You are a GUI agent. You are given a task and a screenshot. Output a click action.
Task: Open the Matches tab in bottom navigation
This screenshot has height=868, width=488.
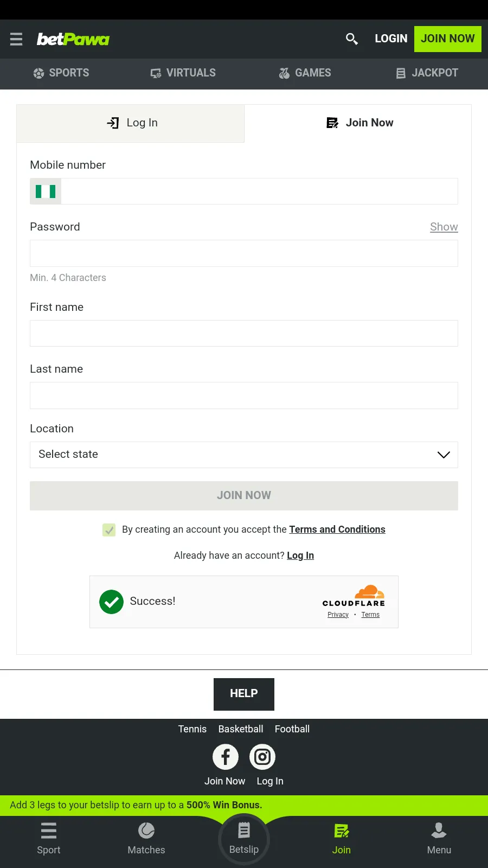point(146,838)
